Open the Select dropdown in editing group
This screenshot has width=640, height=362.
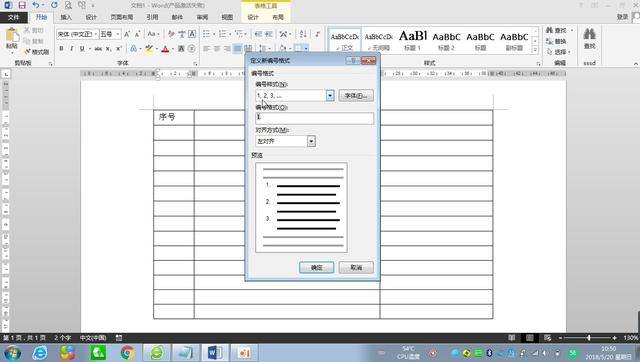[x=560, y=52]
